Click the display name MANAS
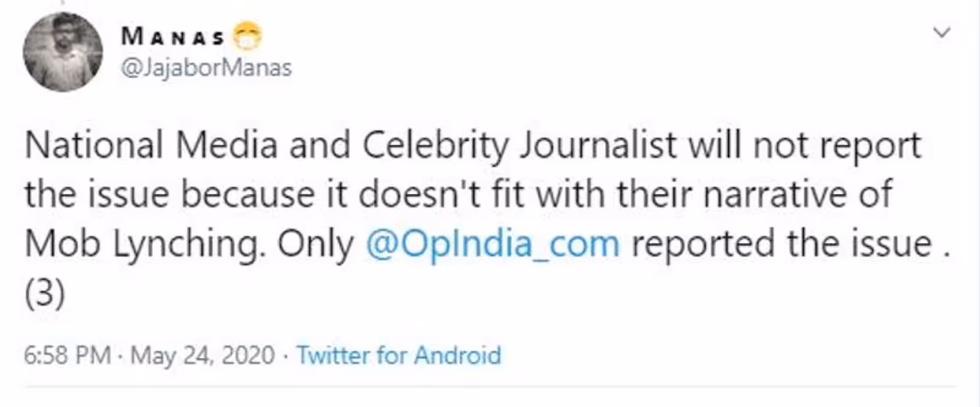Image resolution: width=980 pixels, height=407 pixels. point(172,36)
